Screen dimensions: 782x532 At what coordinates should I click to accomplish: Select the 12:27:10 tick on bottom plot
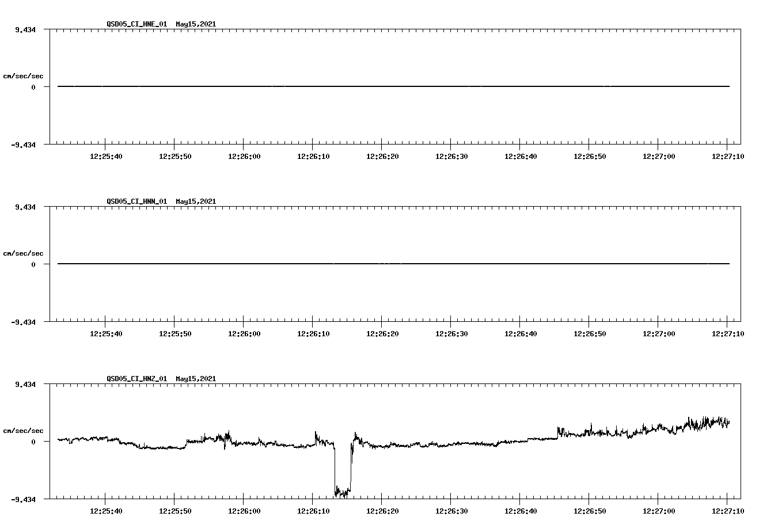click(x=727, y=511)
